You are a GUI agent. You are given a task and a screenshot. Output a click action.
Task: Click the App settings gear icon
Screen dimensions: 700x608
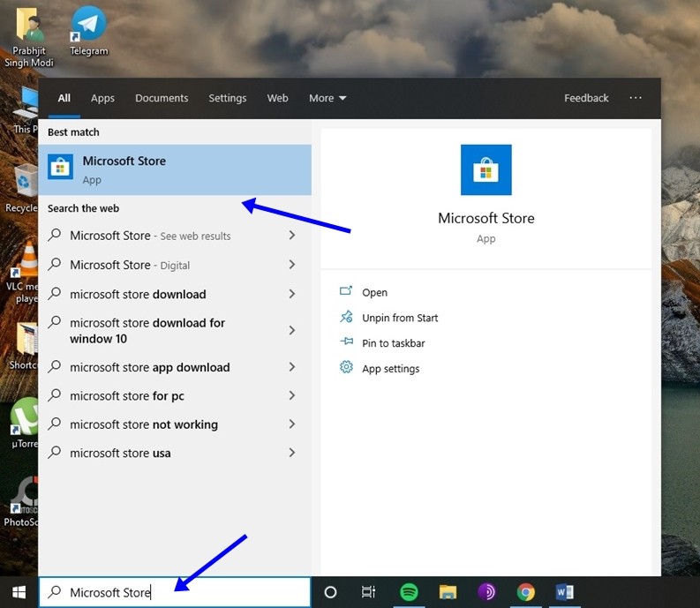346,367
